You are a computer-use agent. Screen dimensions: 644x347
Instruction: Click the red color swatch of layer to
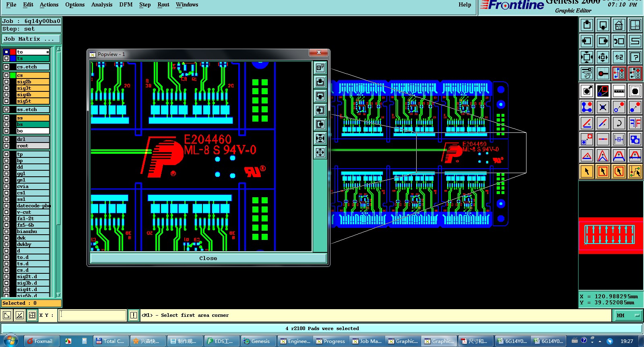pos(13,52)
